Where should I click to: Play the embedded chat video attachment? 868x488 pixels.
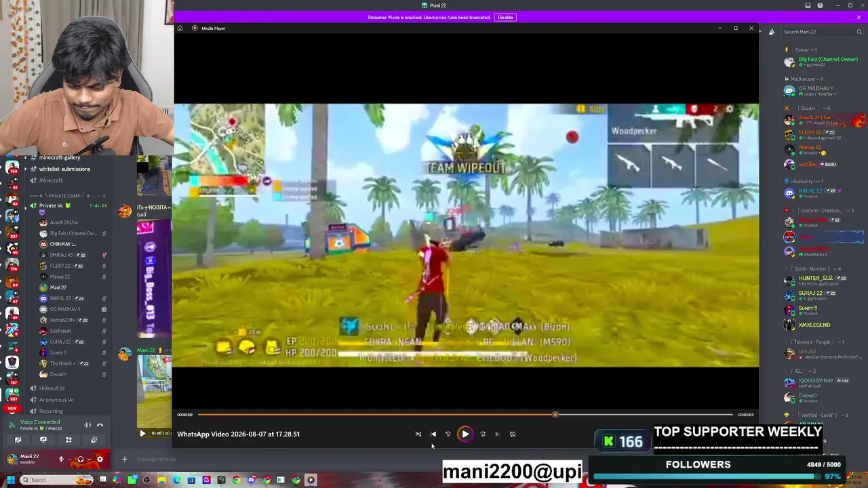pos(142,433)
